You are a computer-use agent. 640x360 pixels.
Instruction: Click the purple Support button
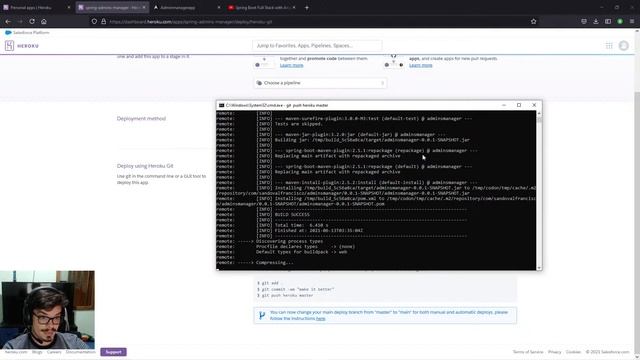113,352
